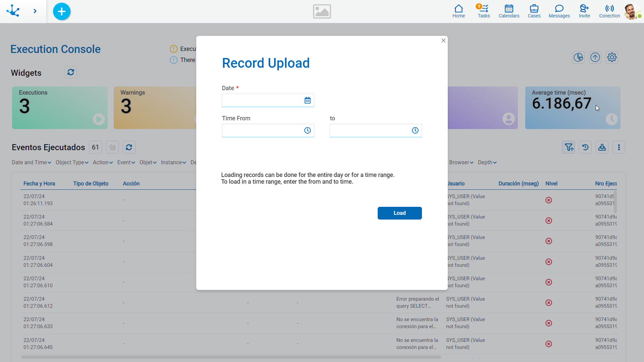Image resolution: width=644 pixels, height=362 pixels.
Task: Open the console settings gear icon
Action: (612, 57)
